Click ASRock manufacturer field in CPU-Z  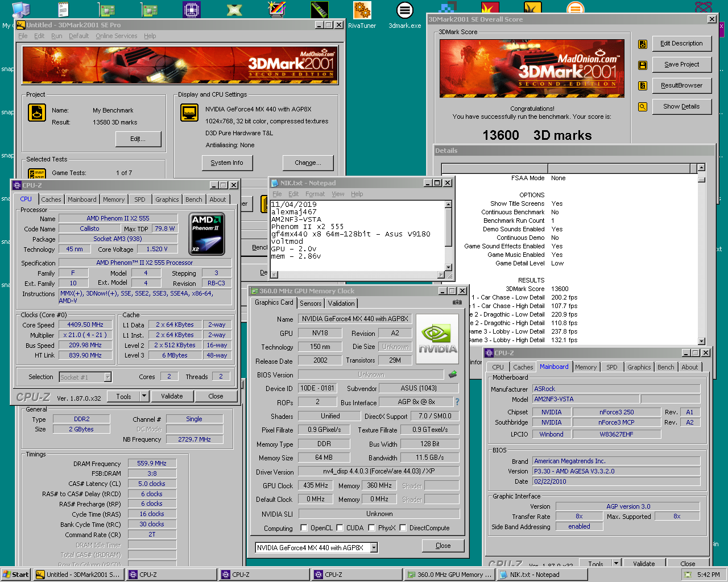tap(616, 389)
